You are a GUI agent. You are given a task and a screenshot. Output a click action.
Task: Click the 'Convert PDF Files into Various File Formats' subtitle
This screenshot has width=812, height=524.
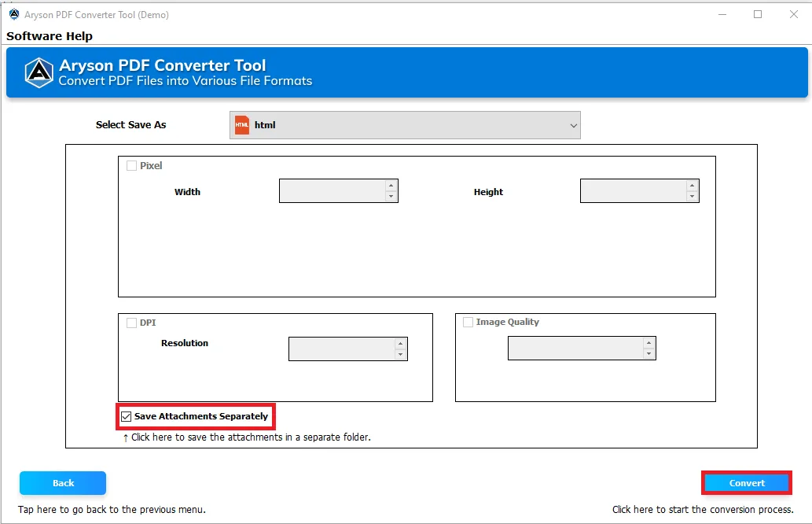186,81
